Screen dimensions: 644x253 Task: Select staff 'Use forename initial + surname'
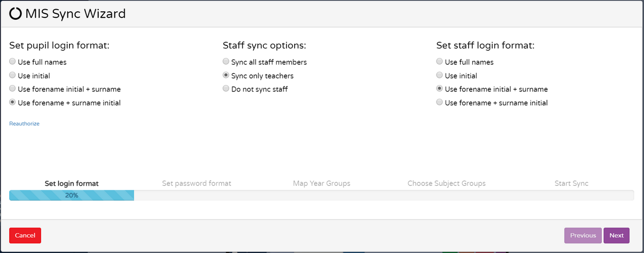[440, 89]
